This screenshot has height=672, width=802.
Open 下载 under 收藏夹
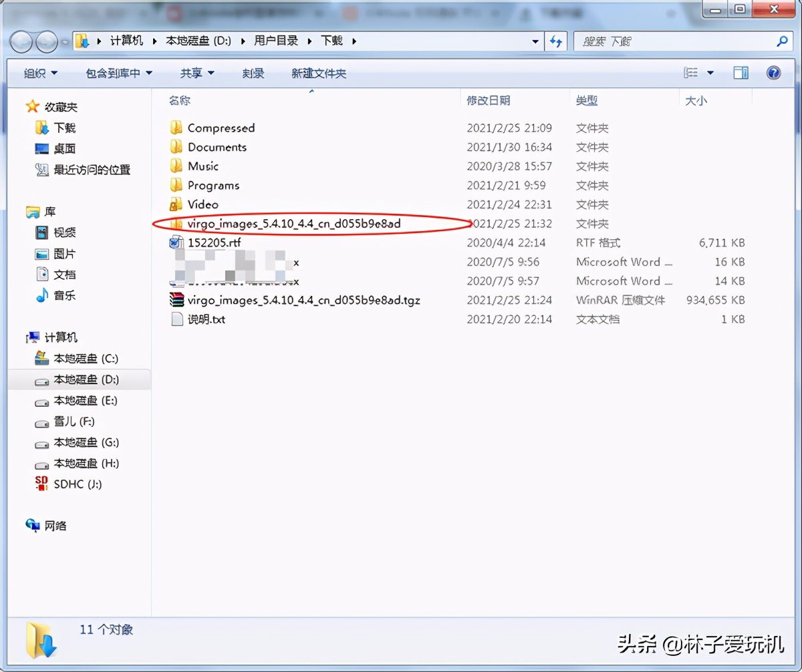[x=64, y=128]
